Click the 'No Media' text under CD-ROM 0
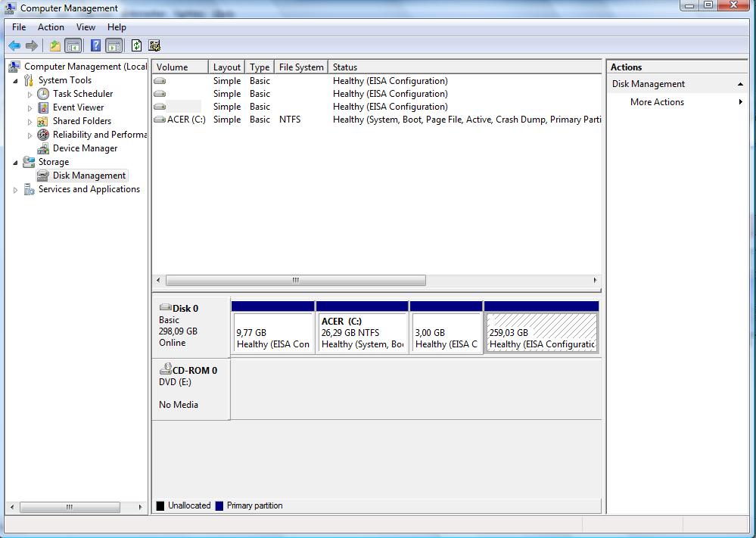 tap(179, 405)
